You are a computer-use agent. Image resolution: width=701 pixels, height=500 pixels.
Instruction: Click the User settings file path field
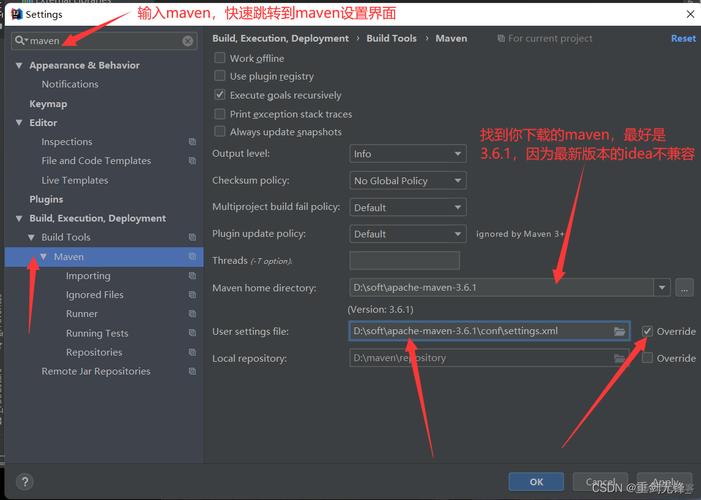(490, 331)
